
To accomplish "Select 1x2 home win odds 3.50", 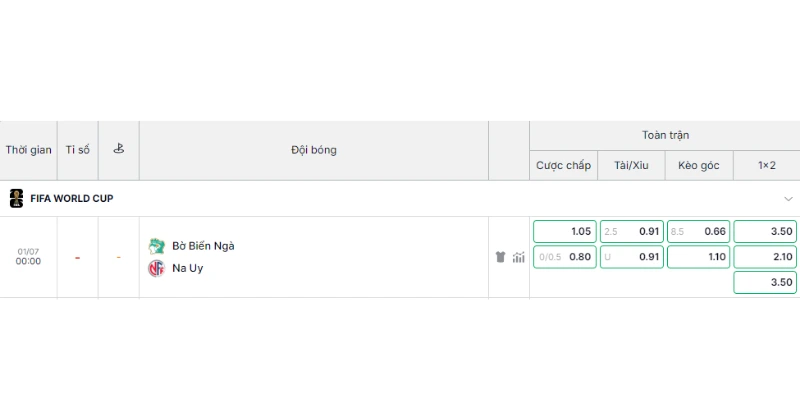I will [765, 232].
